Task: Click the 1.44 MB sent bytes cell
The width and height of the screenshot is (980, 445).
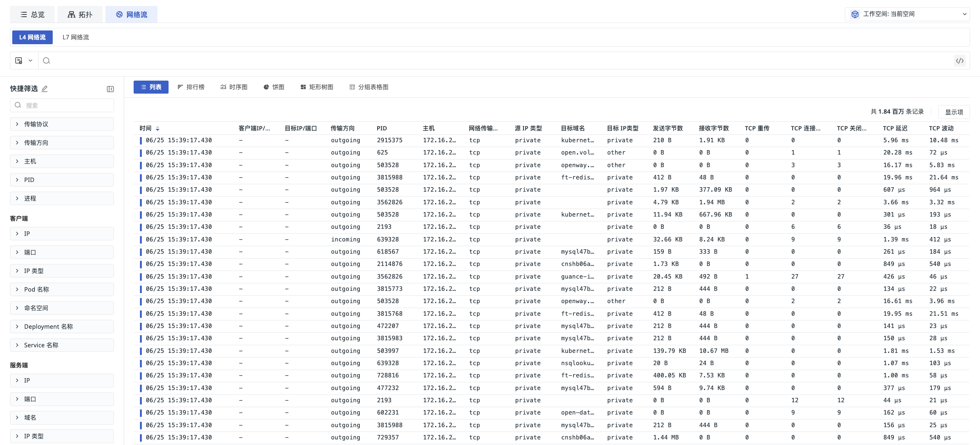Action: 666,438
